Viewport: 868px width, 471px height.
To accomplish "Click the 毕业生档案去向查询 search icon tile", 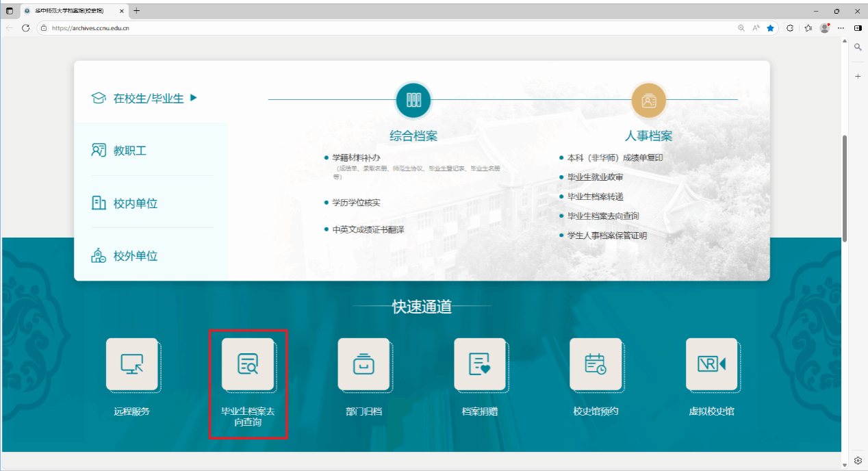I will (248, 364).
